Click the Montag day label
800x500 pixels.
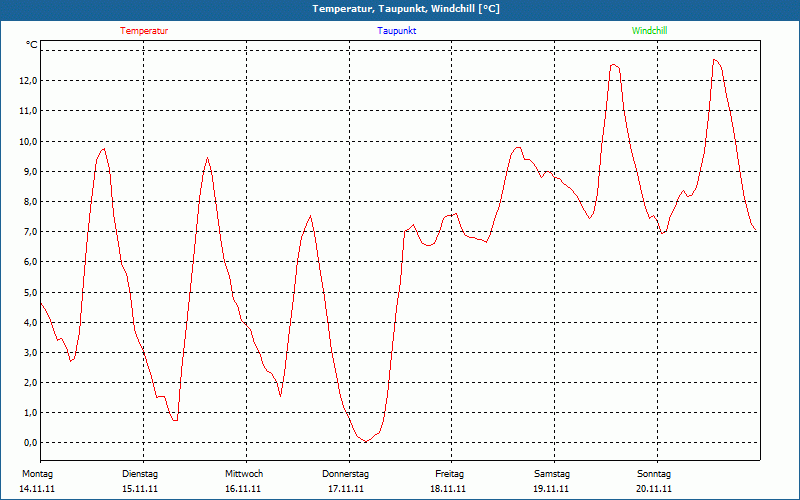37,474
